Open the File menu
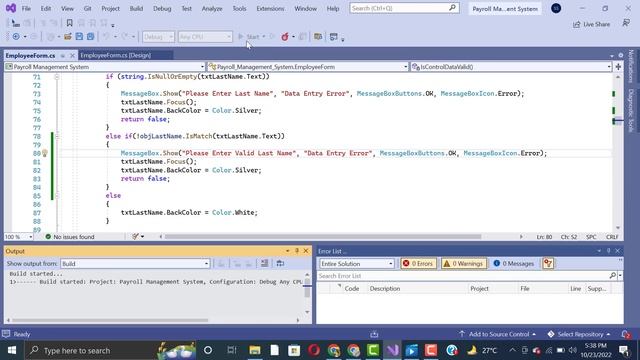 (26, 8)
